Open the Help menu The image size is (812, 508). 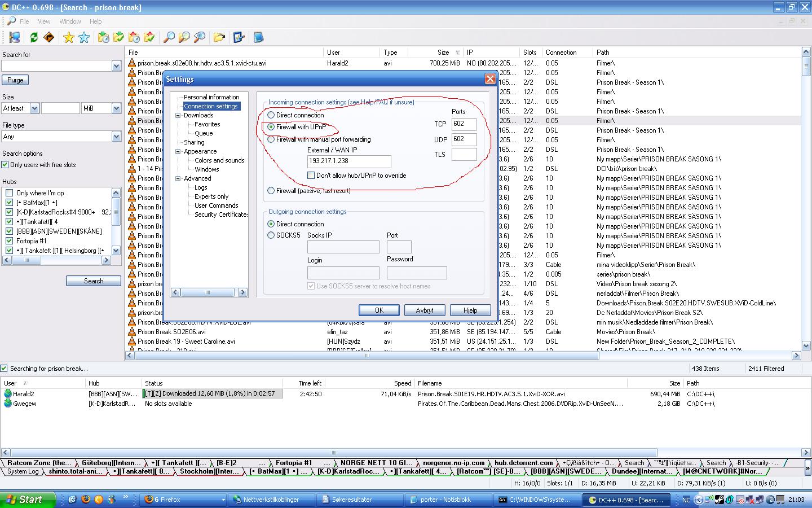(96, 21)
